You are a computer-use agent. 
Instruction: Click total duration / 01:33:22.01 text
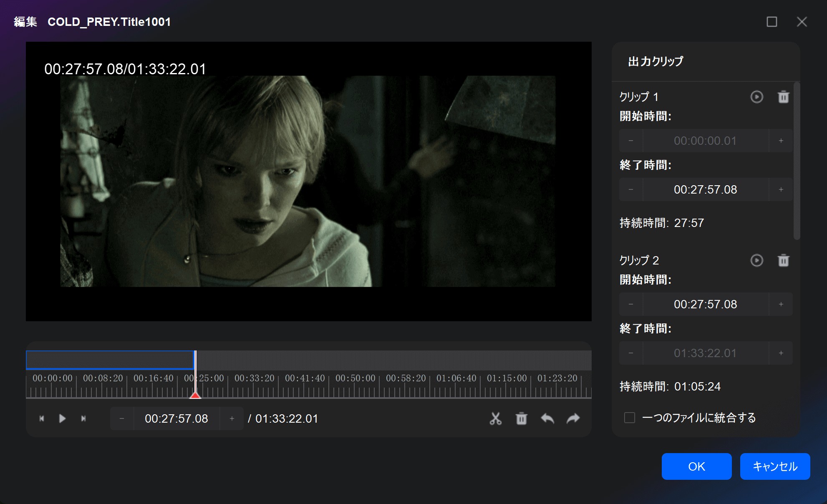pos(283,418)
